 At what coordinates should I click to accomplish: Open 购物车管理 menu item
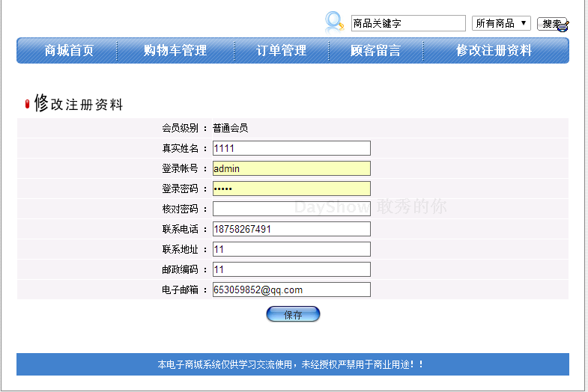click(x=175, y=50)
